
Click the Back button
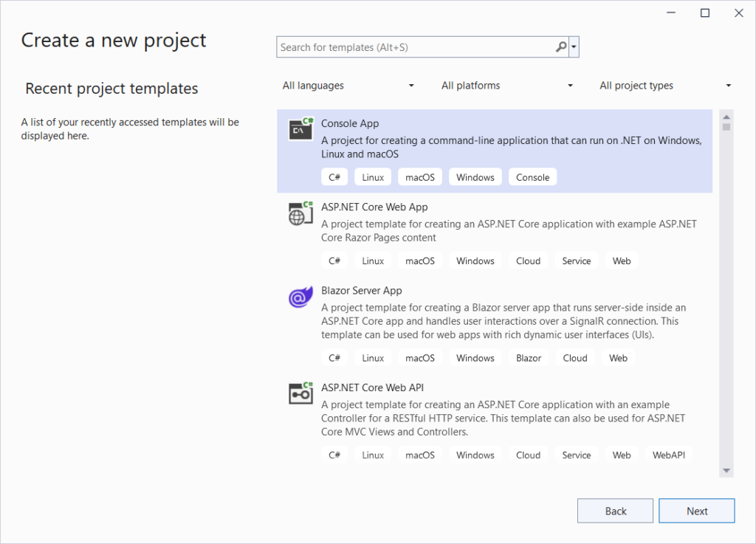(x=615, y=510)
